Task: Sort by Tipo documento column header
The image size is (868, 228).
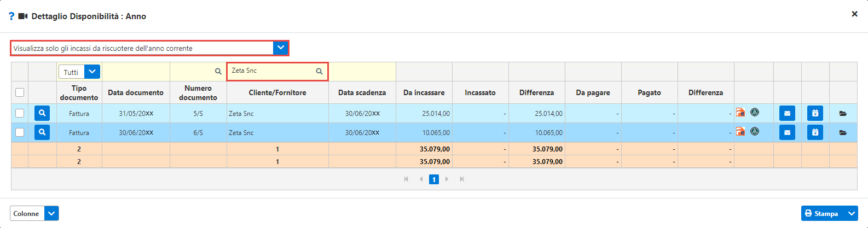Action: pyautogui.click(x=79, y=92)
